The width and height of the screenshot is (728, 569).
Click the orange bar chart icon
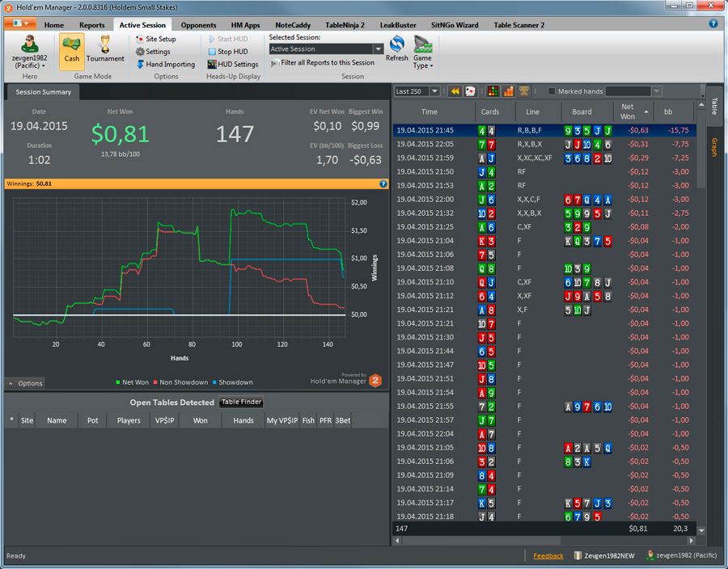(x=509, y=91)
